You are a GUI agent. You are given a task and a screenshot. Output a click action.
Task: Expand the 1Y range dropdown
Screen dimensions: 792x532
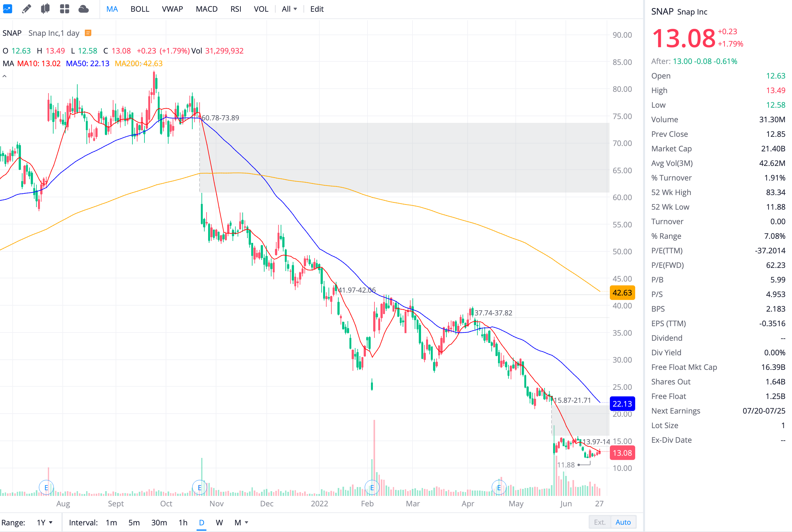45,522
